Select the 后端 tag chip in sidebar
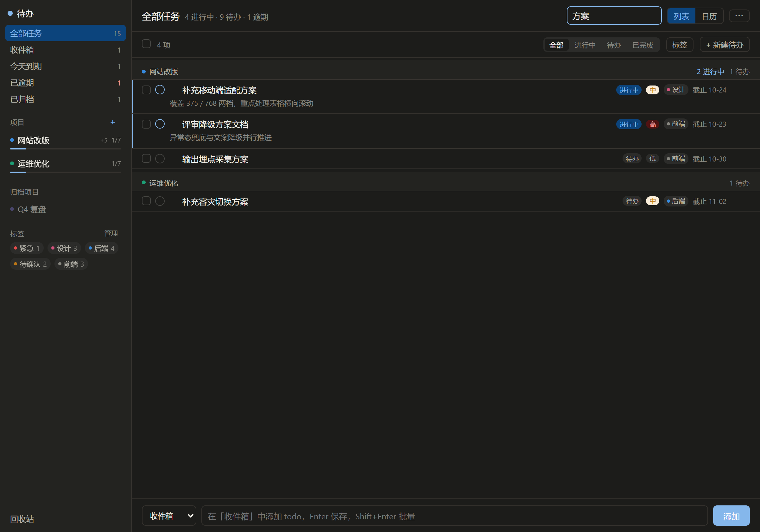 click(x=102, y=248)
